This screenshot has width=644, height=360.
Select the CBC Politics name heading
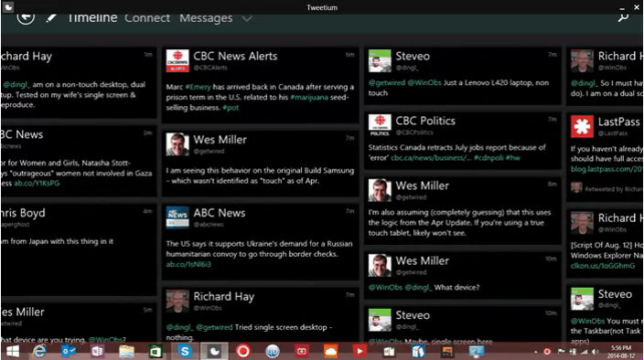pyautogui.click(x=425, y=121)
